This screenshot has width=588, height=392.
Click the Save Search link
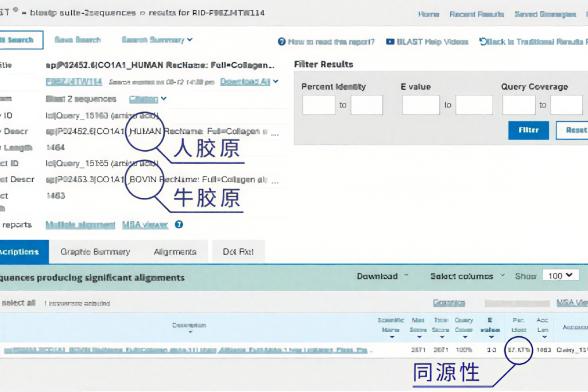pos(78,40)
